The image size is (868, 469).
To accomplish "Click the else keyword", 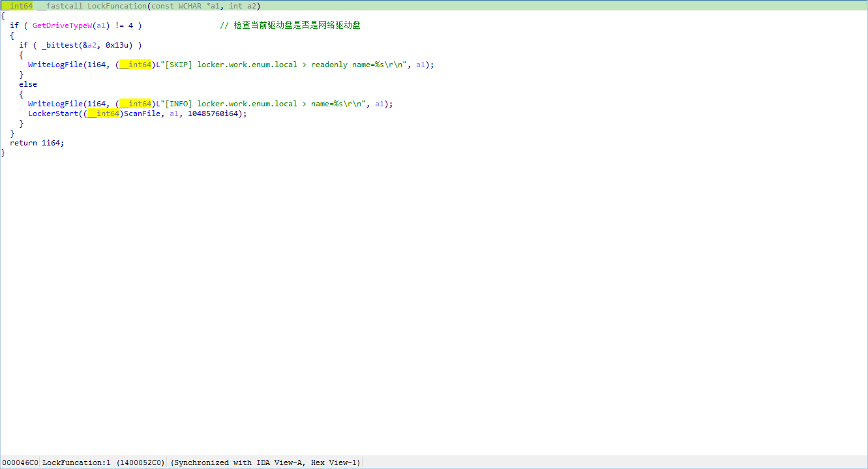I will coord(28,84).
